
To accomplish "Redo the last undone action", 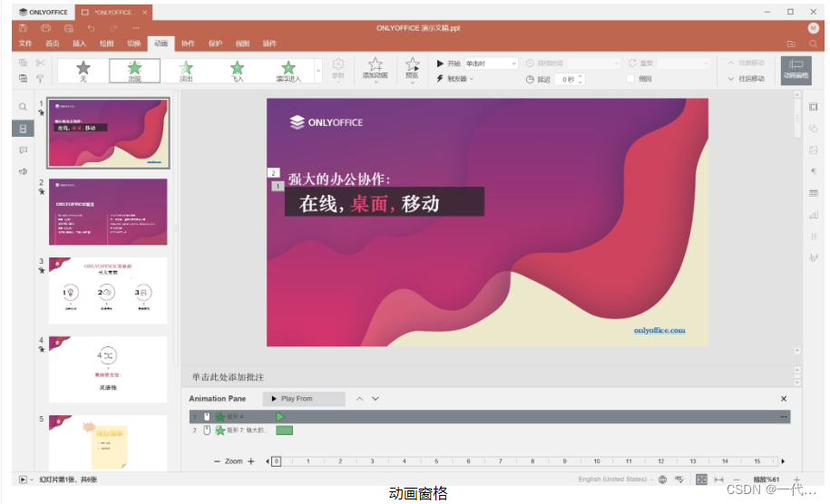I will point(113,28).
